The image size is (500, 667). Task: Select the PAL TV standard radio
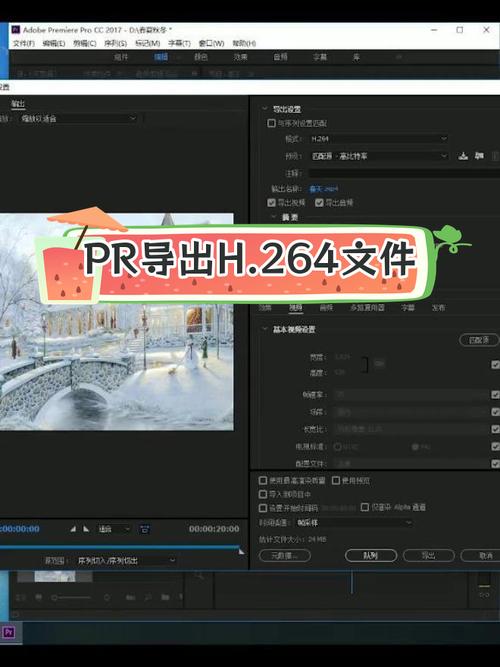point(415,447)
